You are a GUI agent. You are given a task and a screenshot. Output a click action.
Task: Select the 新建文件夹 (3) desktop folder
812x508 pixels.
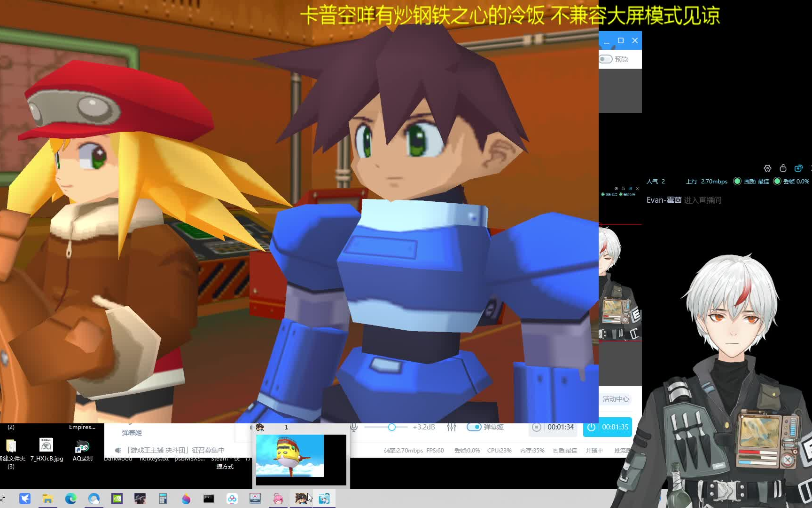[x=11, y=453]
